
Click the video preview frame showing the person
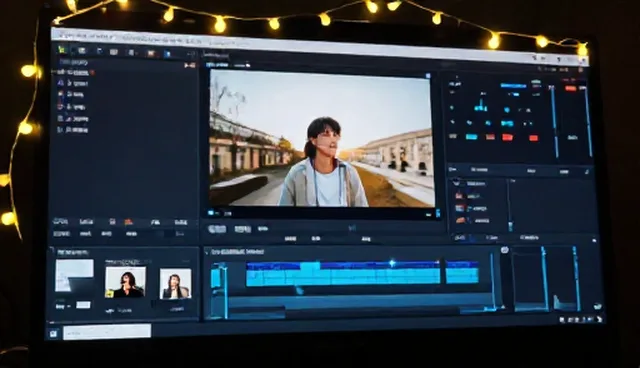(x=321, y=139)
